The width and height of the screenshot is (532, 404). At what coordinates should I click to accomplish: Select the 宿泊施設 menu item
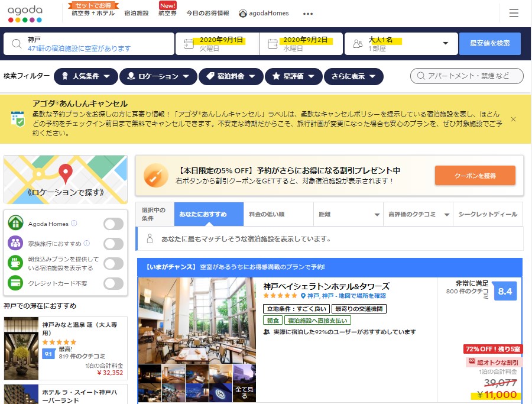click(137, 13)
